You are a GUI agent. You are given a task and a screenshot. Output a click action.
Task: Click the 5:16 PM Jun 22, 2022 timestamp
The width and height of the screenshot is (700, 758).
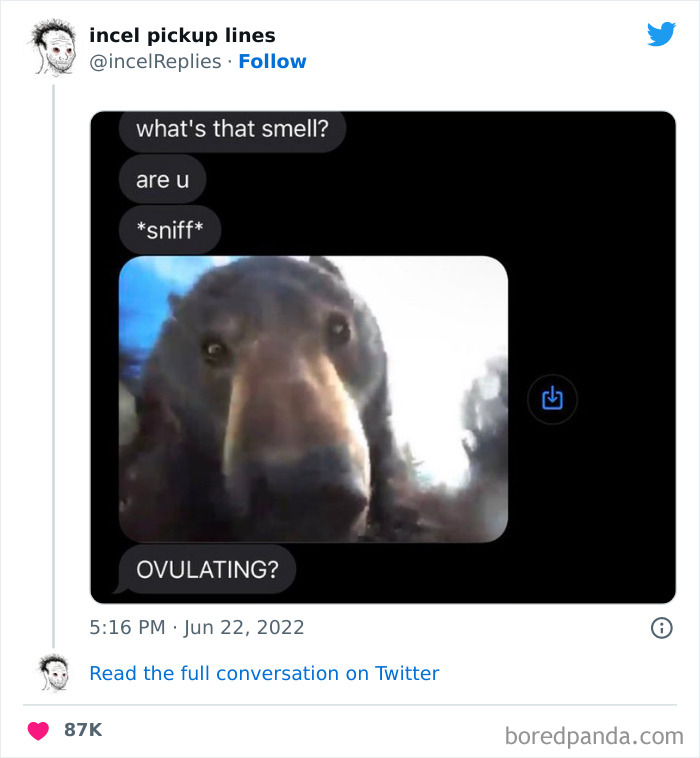coord(197,628)
